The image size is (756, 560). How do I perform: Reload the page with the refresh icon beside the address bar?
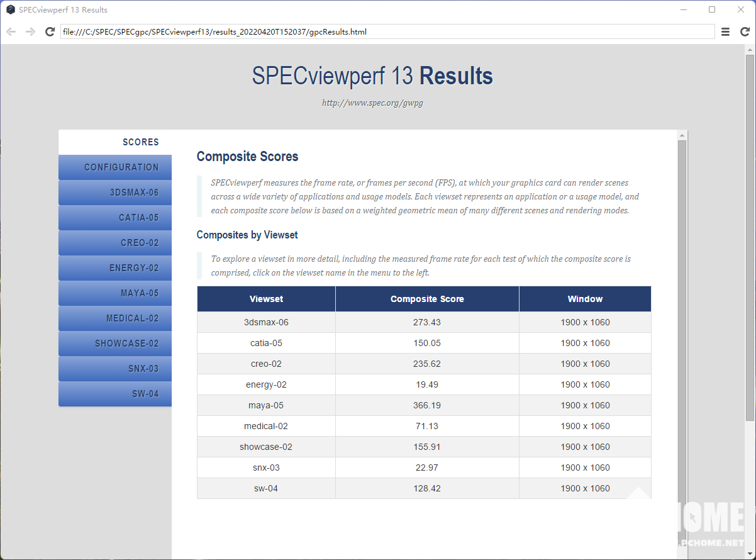click(50, 31)
